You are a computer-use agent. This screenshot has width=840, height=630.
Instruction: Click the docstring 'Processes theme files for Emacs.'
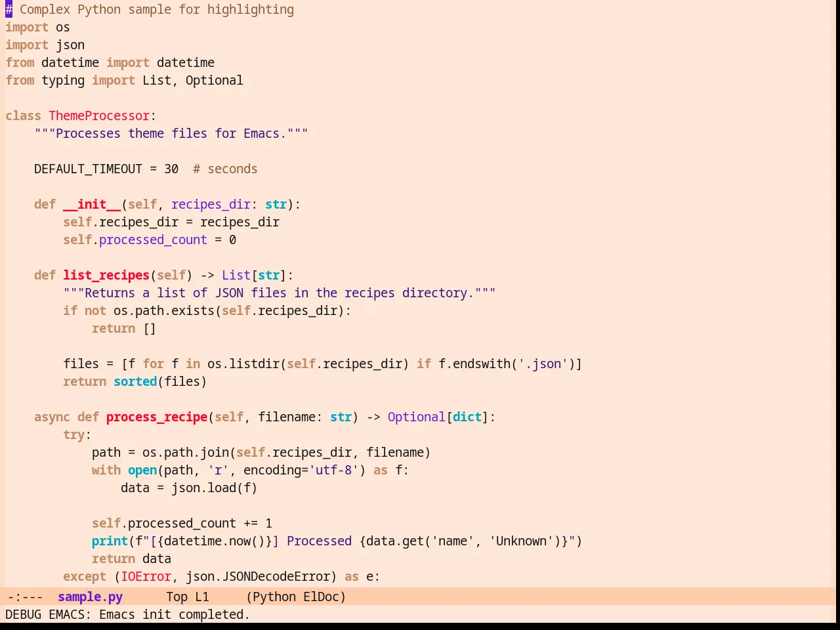(x=171, y=133)
